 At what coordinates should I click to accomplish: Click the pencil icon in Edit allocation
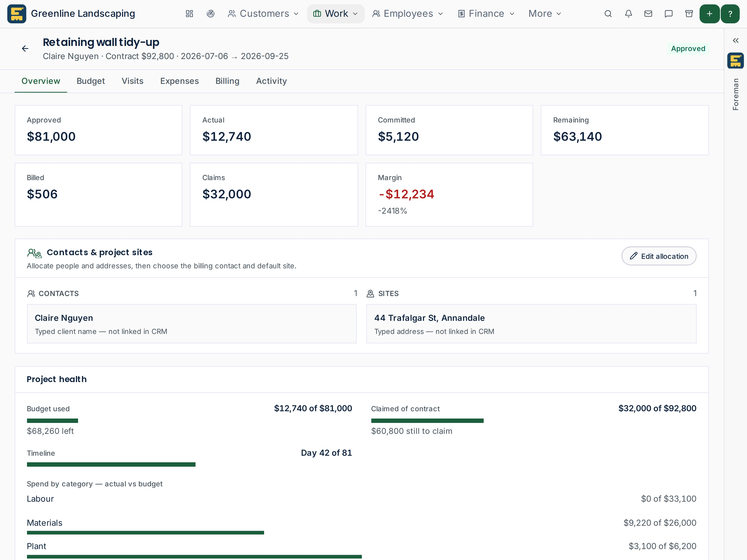tap(633, 256)
